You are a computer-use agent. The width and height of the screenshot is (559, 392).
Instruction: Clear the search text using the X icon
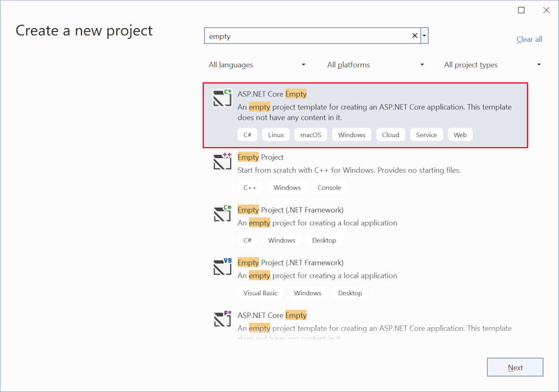coord(415,35)
